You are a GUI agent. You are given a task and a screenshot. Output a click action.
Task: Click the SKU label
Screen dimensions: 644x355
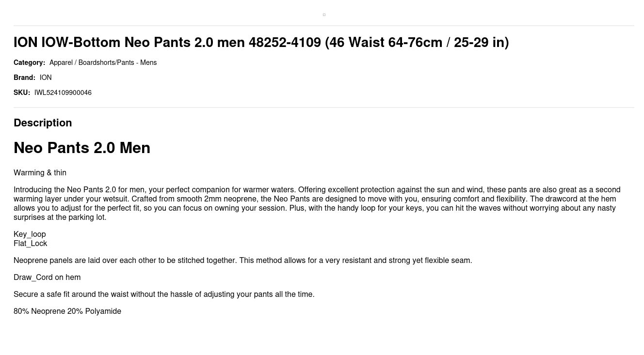22,93
